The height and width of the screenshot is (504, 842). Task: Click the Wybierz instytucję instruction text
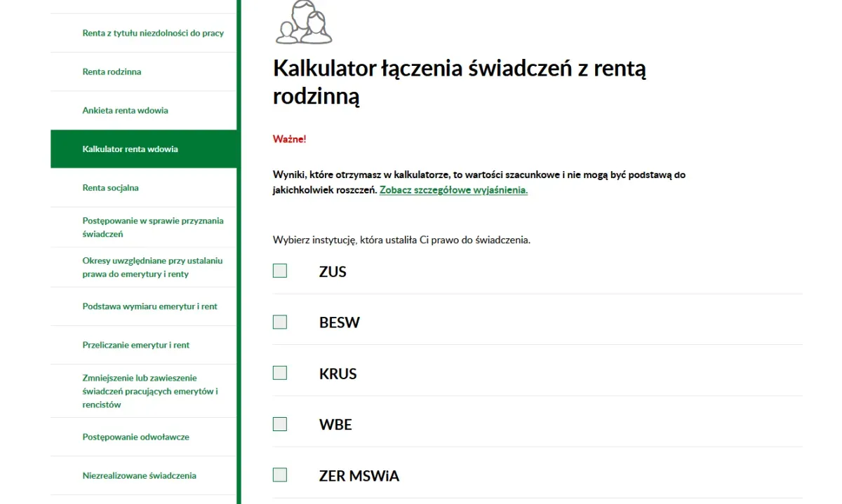click(x=401, y=240)
